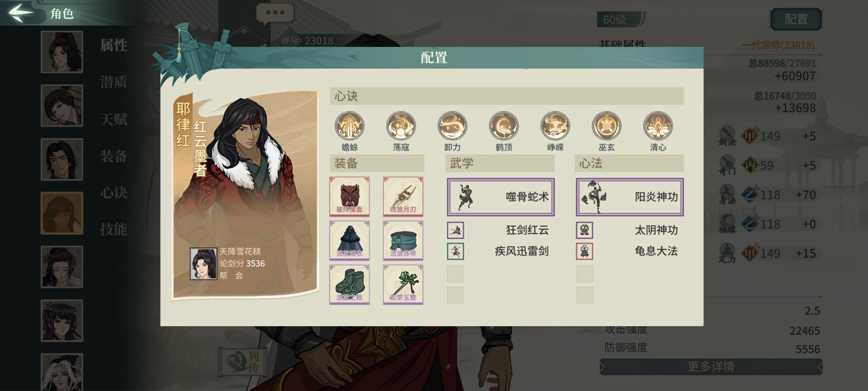Screen dimensions: 868x391
Task: Open the 破阵魔面 mask equipment slot
Action: tap(349, 196)
